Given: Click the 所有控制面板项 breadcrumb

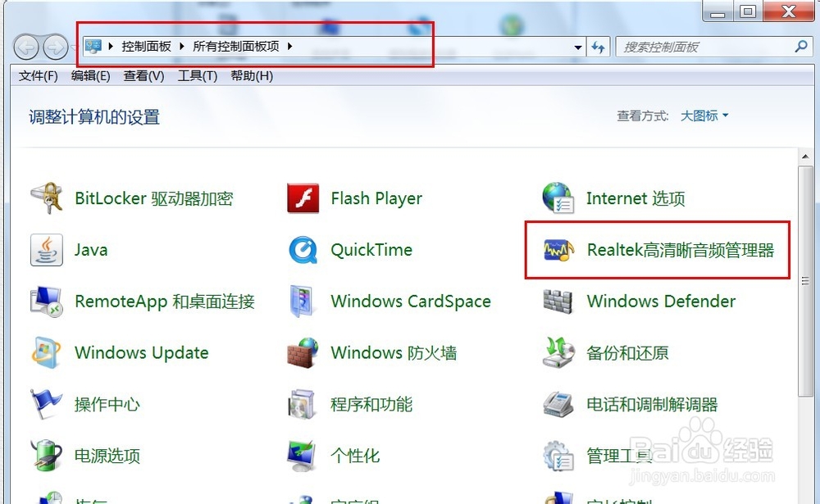Looking at the screenshot, I should click(236, 47).
